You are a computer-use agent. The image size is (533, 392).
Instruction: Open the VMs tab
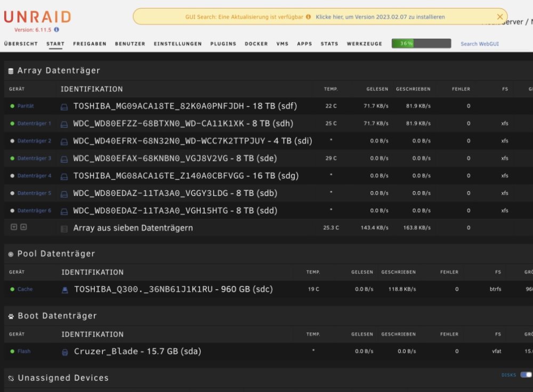pyautogui.click(x=282, y=44)
